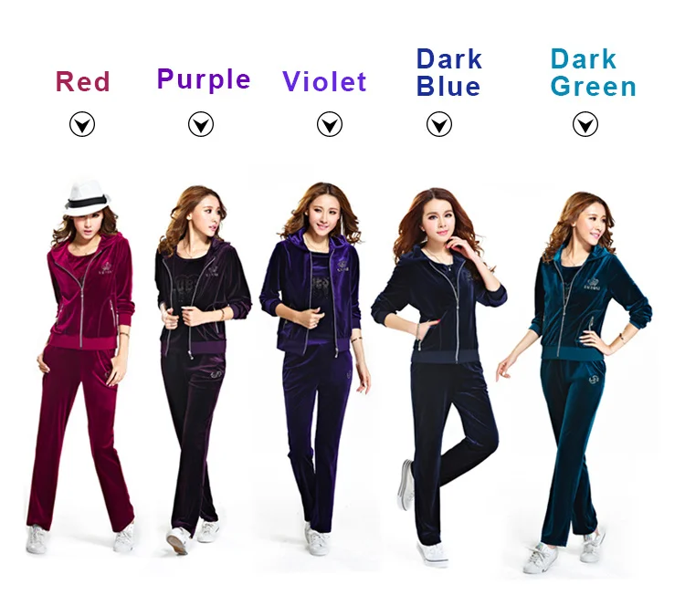Select the Dark Green color label
Viewport: 685px width, 616px height.
point(594,72)
